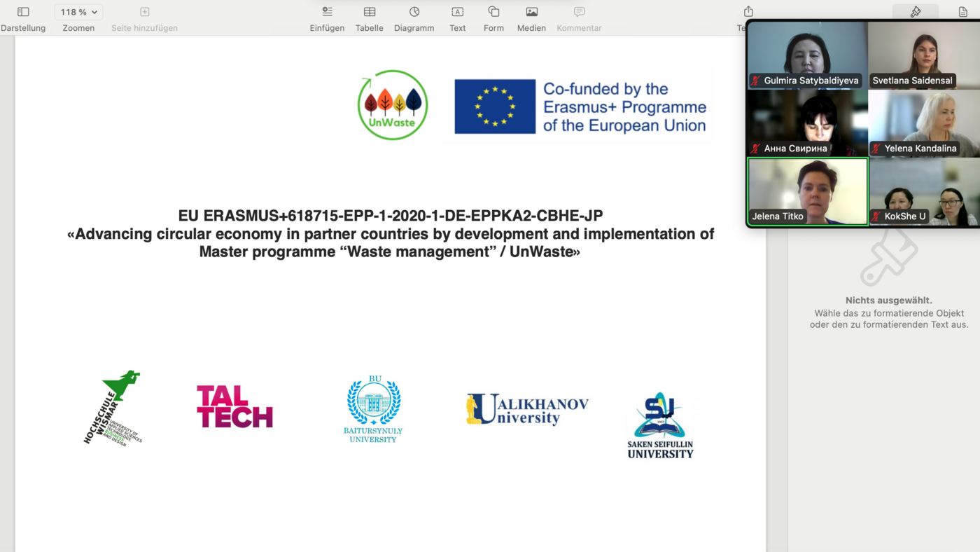Viewport: 980px width, 552px height.
Task: Click the EU ERASMUS+618715 project code line
Action: [391, 216]
